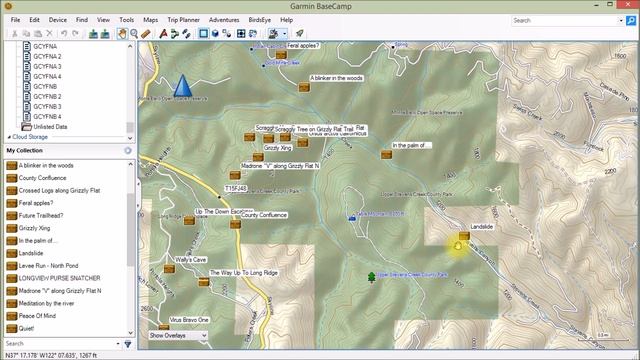640x360 pixels.
Task: Open the Maps menu
Action: [x=151, y=20]
